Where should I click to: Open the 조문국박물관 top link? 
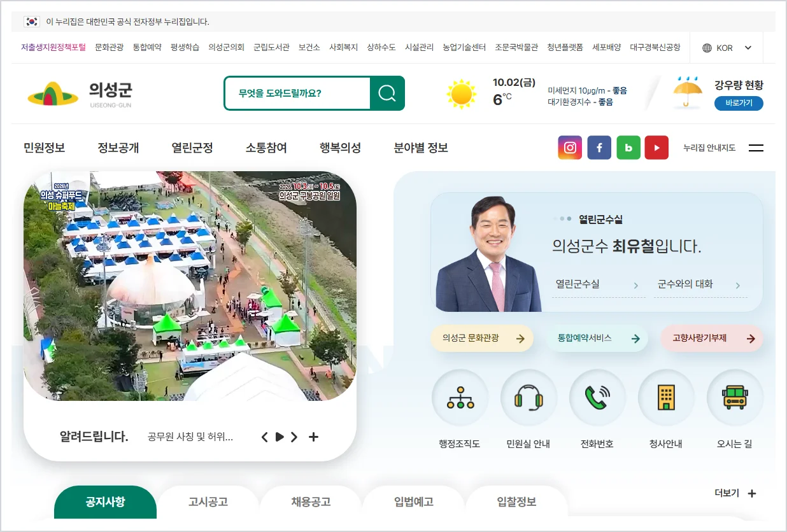point(516,48)
